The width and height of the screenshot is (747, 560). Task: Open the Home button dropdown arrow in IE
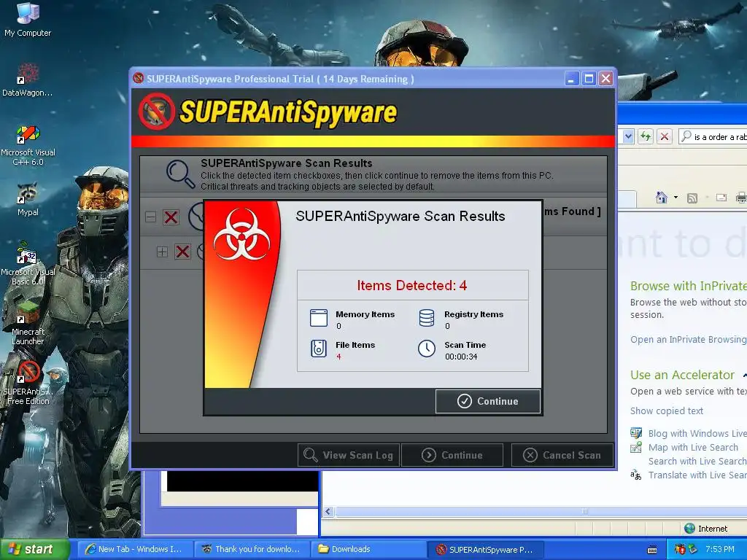676,197
